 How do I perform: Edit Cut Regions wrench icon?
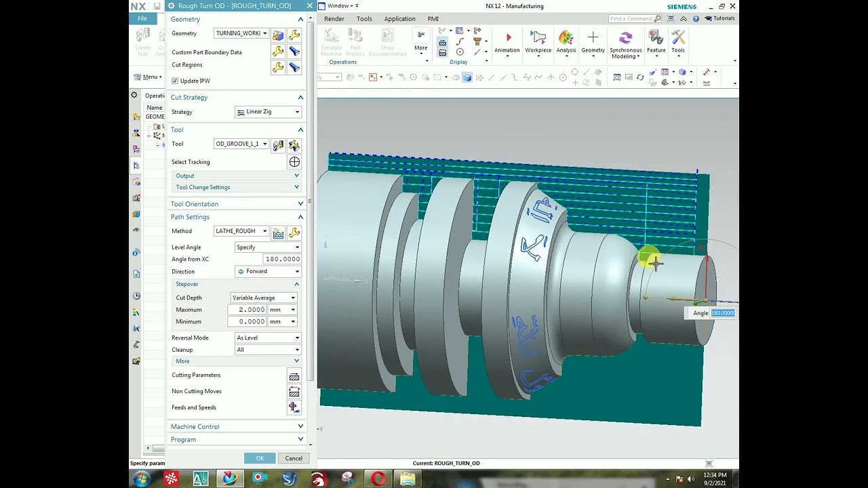[x=278, y=67]
